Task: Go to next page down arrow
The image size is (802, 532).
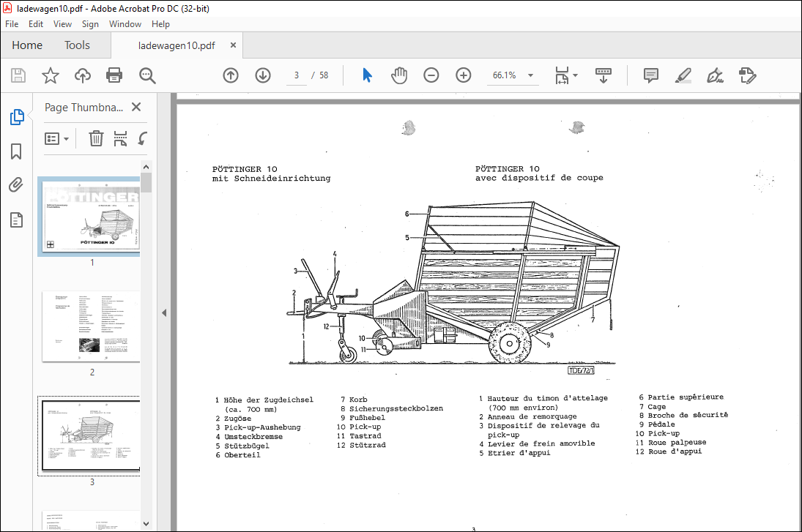Action: click(x=263, y=75)
